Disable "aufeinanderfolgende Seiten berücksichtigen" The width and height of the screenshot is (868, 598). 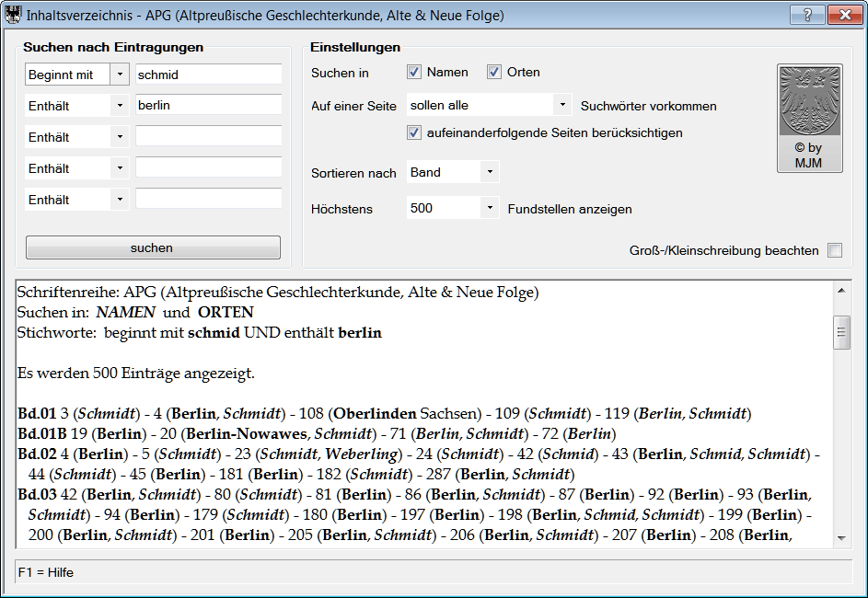(x=414, y=132)
